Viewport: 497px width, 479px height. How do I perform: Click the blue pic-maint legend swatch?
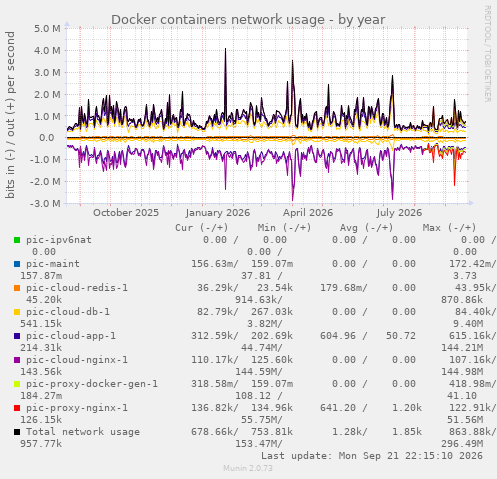pyautogui.click(x=17, y=264)
